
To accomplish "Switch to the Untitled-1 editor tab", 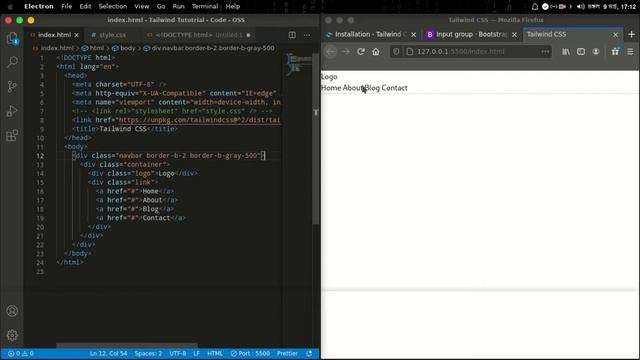I will (199, 35).
